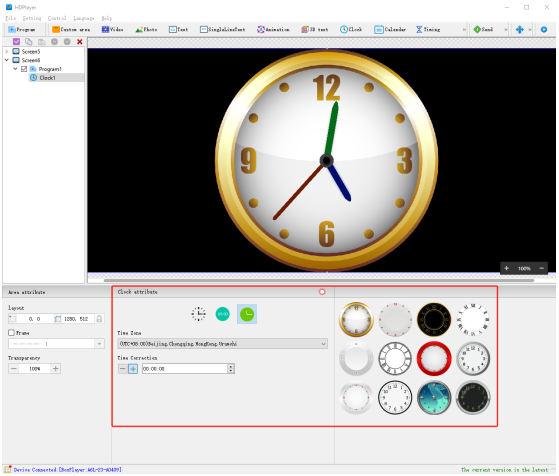
Task: Expand the overflow chevron next to Send
Action: click(x=506, y=30)
